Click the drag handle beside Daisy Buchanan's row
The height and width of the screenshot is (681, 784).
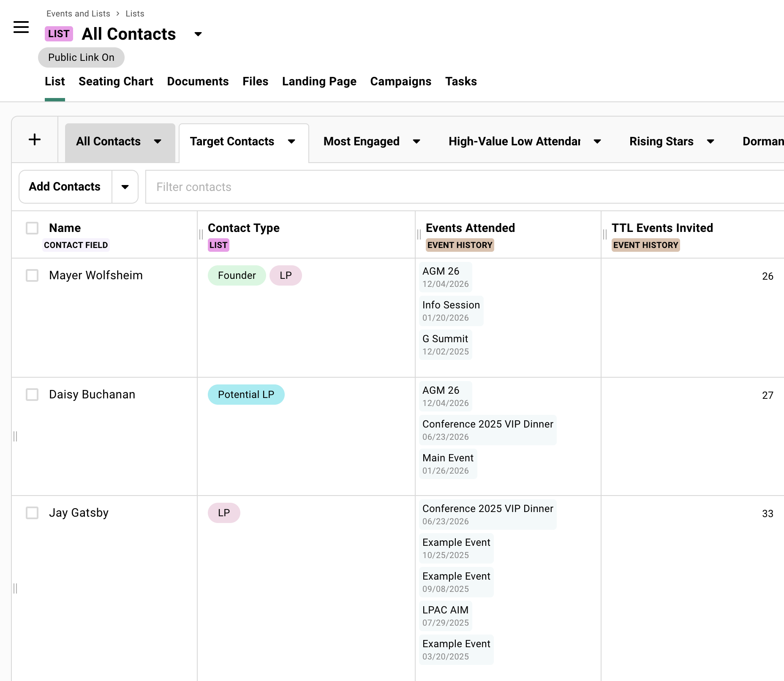pyautogui.click(x=15, y=435)
